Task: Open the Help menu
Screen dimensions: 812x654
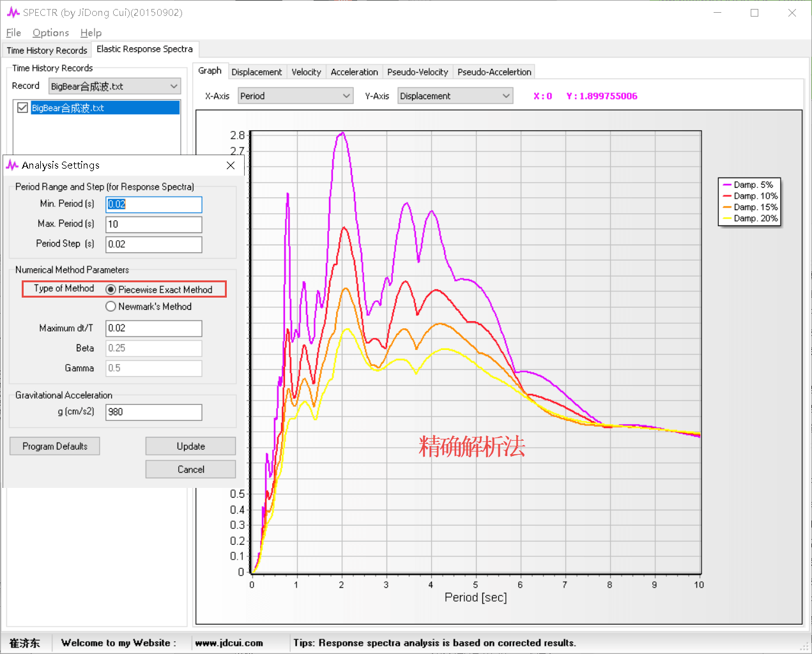Action: 91,33
